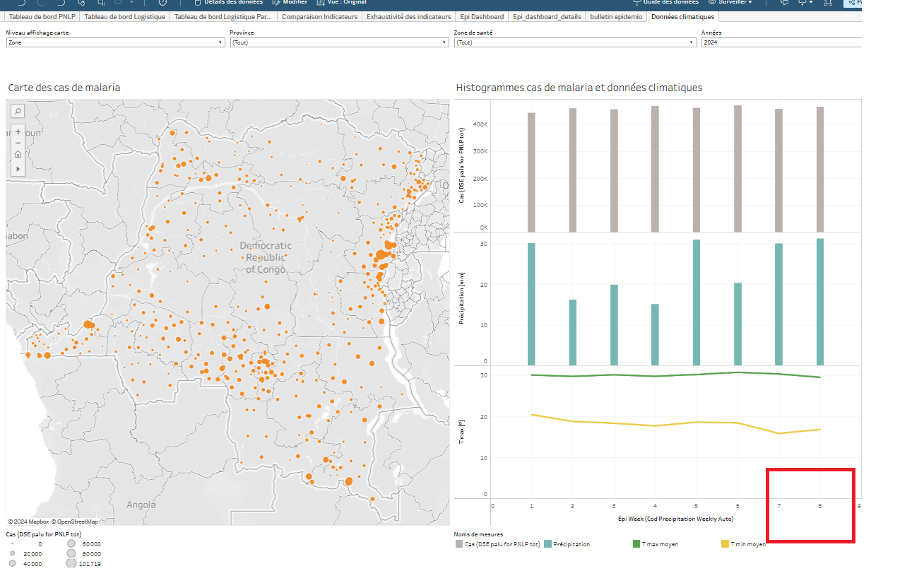Open Niveau affichage carte dropdown

tap(114, 42)
